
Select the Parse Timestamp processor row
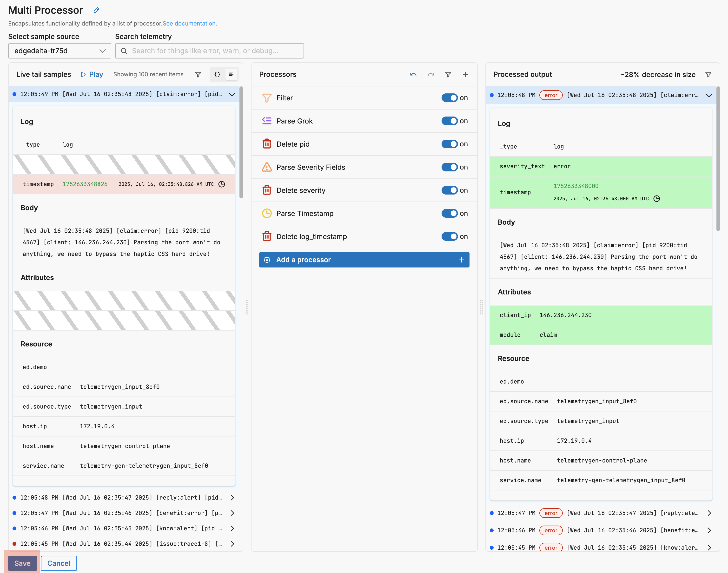coord(364,213)
